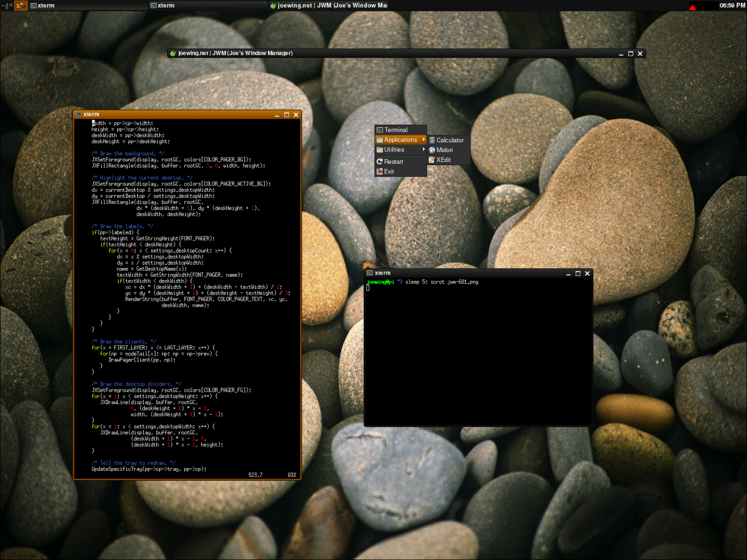
Task: Click the orange desktop pager in the tray
Action: [x=21, y=5]
